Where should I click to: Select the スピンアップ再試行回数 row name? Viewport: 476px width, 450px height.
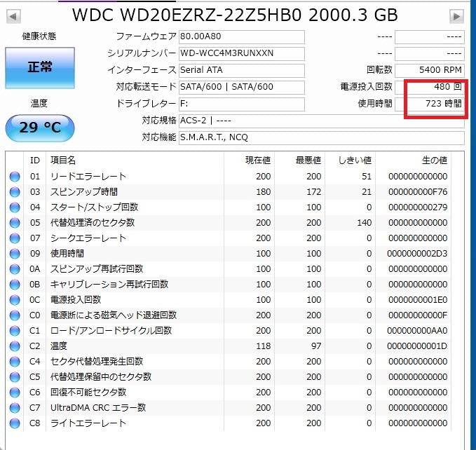click(97, 269)
